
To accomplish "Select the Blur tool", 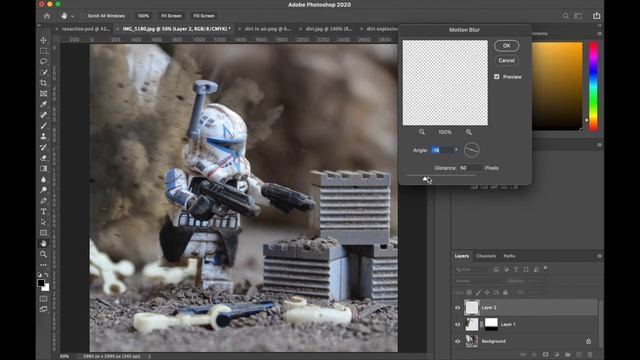I will [x=43, y=179].
